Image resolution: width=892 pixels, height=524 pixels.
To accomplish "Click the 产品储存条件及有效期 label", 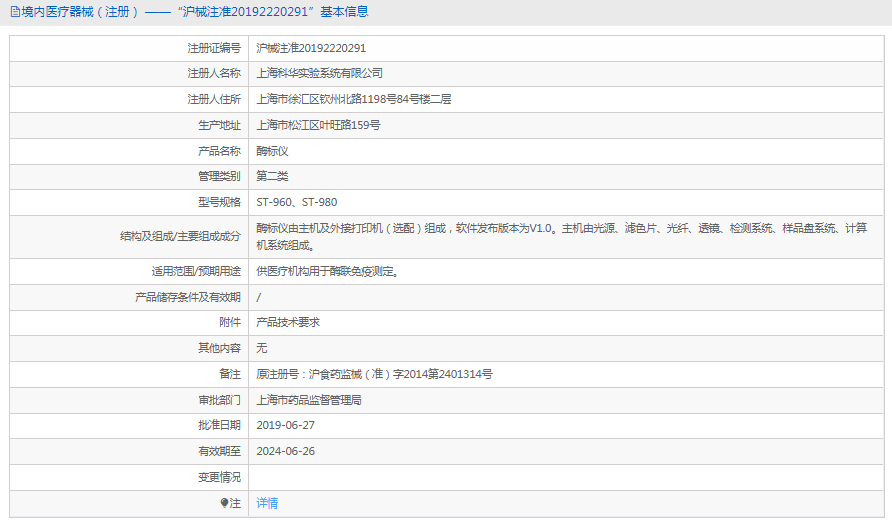I will tap(188, 298).
